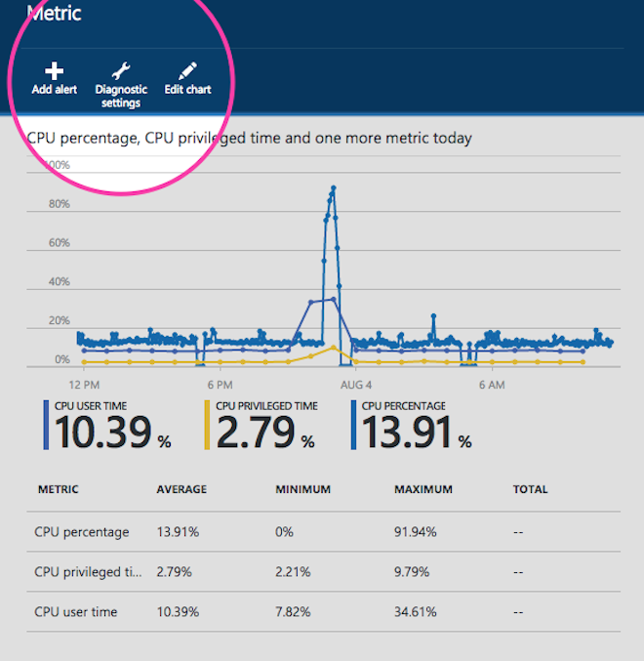Click the yellow CPU privileged time color bar
Image resolution: width=644 pixels, height=661 pixels.
point(207,425)
